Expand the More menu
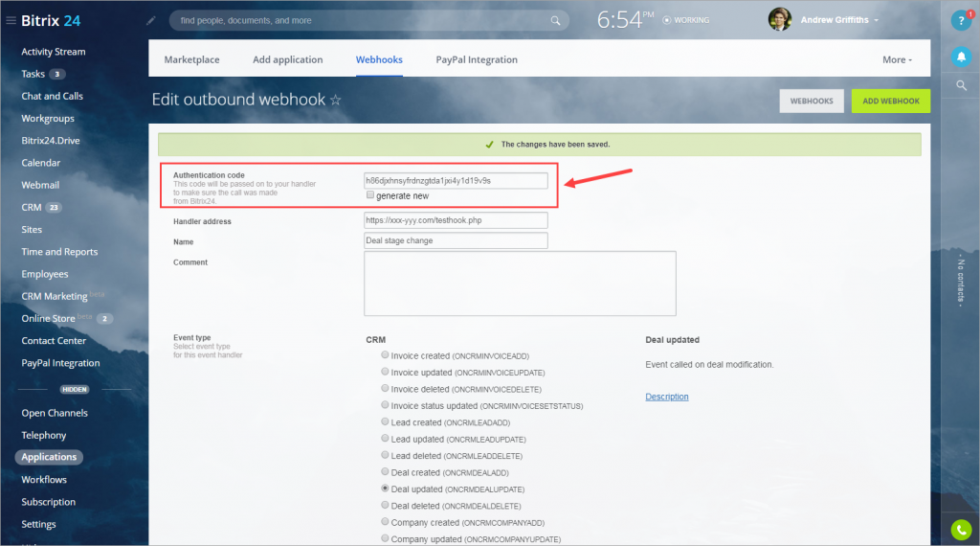The image size is (980, 546). click(897, 59)
